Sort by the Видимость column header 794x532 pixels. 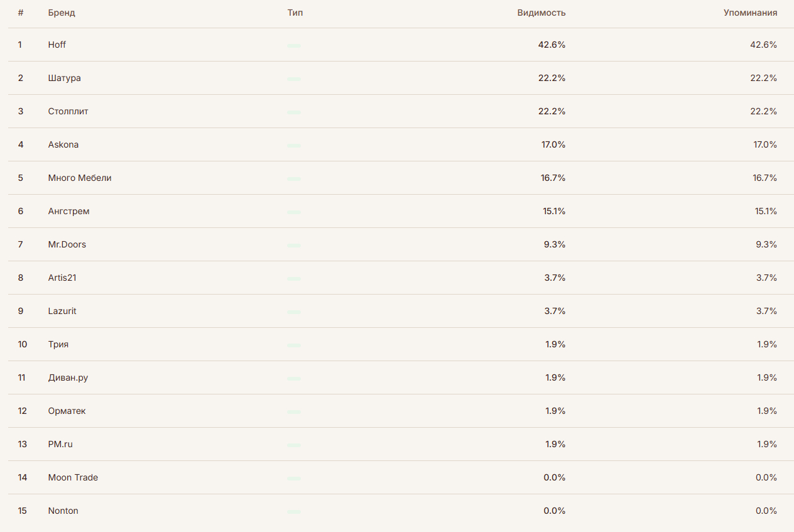[x=541, y=13]
